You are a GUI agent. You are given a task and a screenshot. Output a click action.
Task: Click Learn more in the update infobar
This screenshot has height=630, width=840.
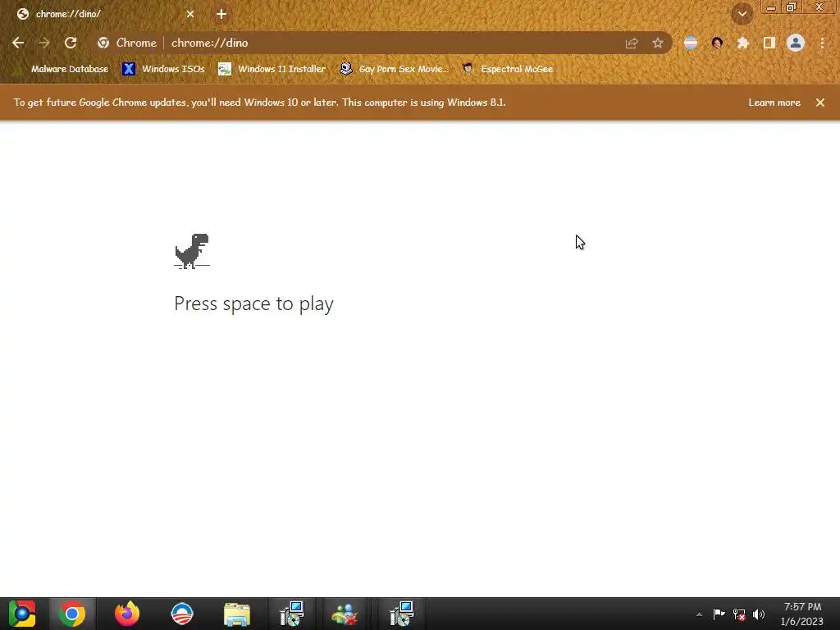774,103
